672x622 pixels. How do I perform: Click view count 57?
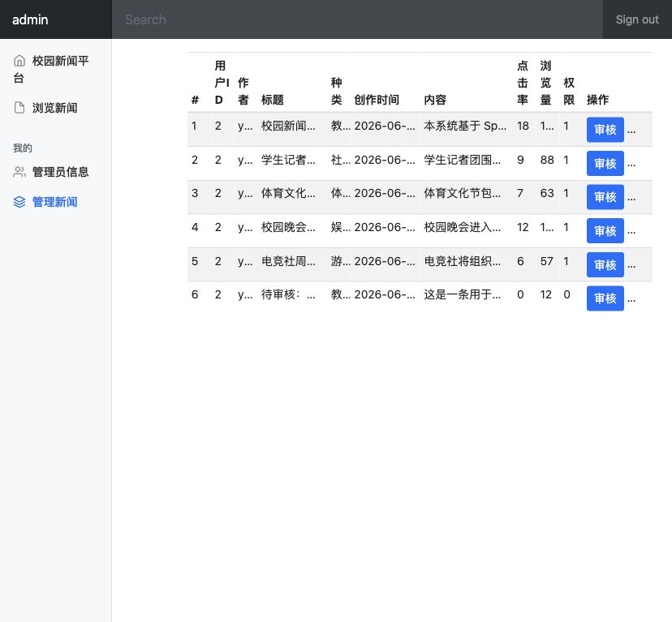546,261
